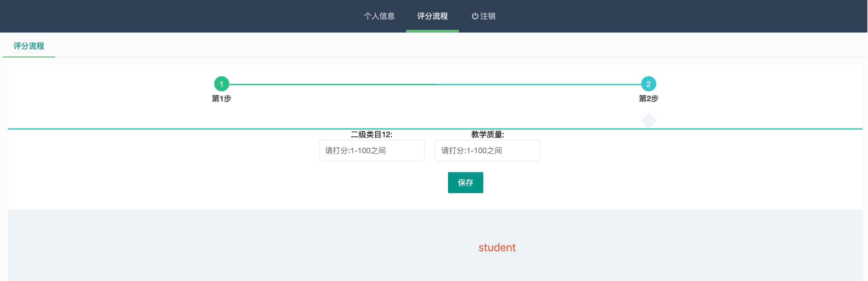Open the 个人信息 menu item
Viewport: 868px width, 281px height.
pyautogui.click(x=380, y=16)
